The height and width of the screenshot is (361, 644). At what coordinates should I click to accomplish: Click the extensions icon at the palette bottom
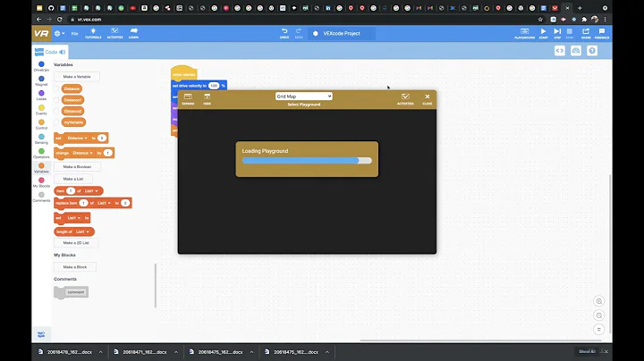point(41,334)
